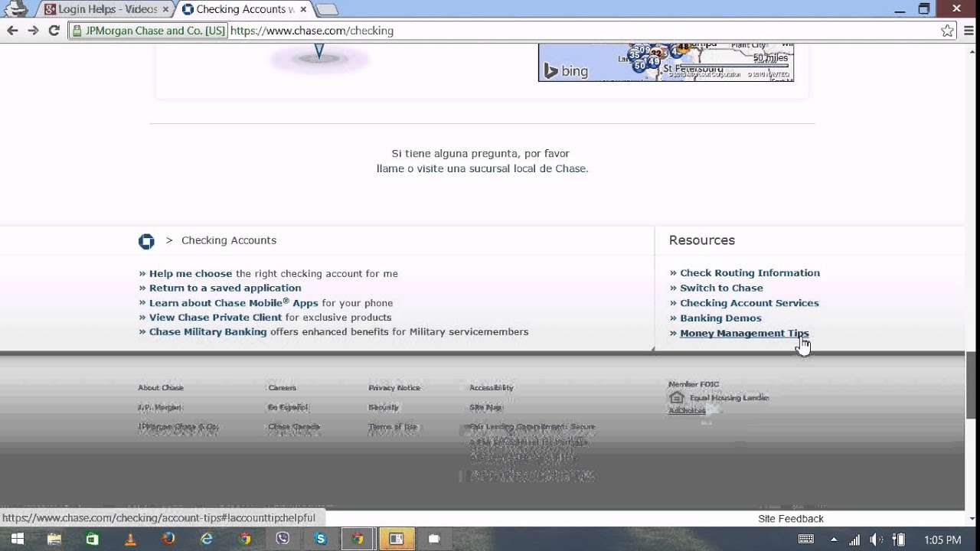Click the page vertical scrollbar thumb

pos(972,385)
